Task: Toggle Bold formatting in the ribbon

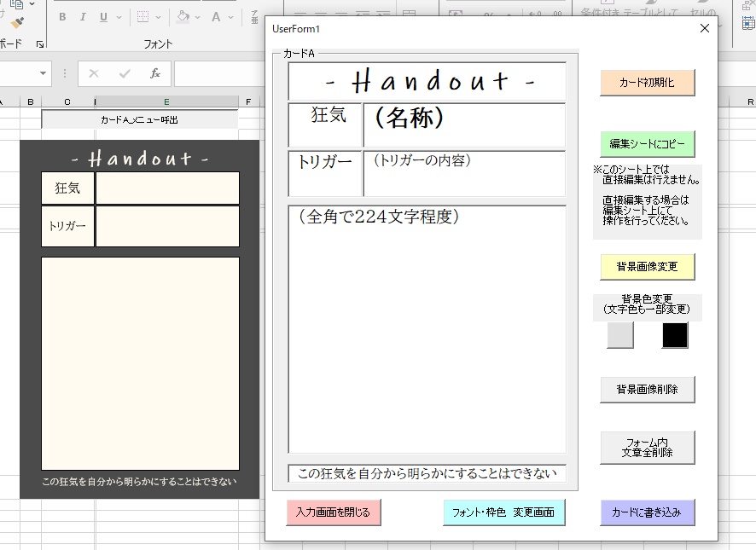Action: pyautogui.click(x=62, y=17)
